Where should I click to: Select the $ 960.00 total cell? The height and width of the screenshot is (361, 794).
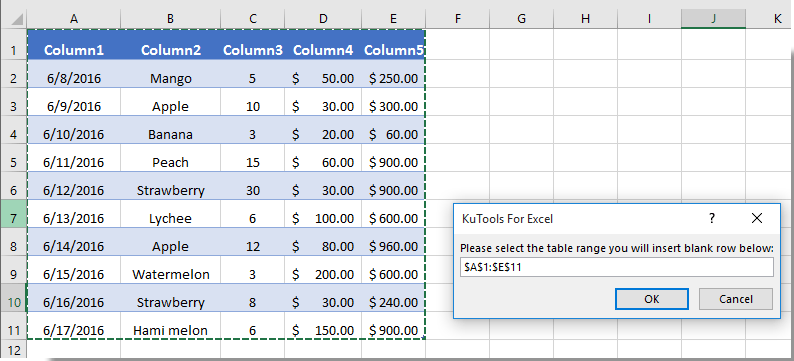click(x=393, y=242)
